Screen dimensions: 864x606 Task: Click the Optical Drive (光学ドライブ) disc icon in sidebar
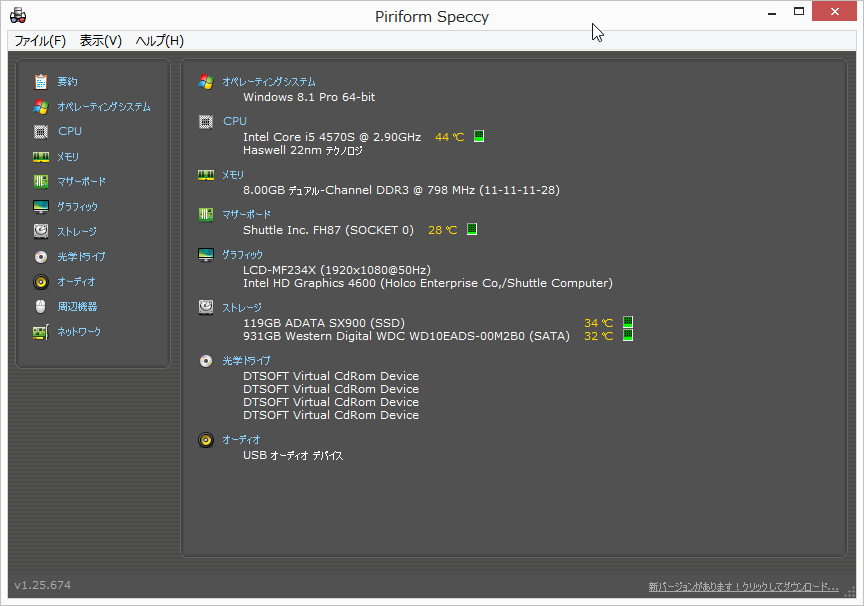(x=41, y=257)
